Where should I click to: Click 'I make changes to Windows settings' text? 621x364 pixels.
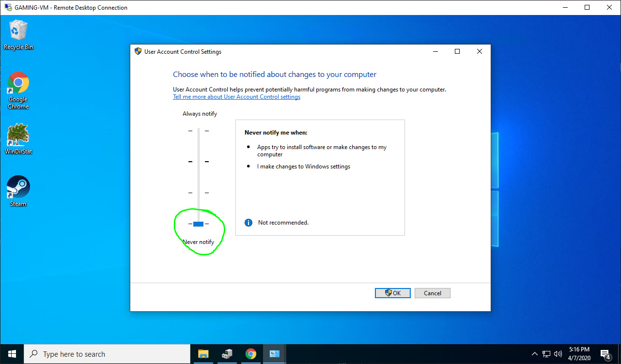point(304,167)
